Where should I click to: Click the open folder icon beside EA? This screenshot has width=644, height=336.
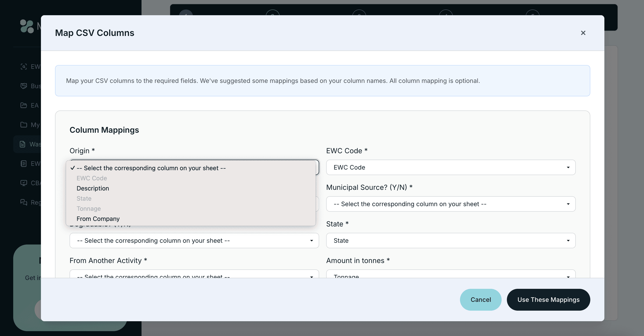tap(24, 105)
